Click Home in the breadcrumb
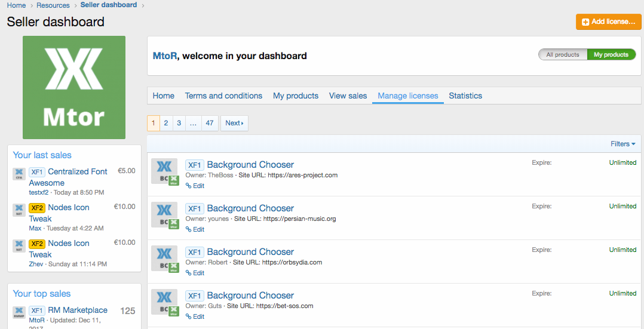This screenshot has height=329, width=644. pos(17,5)
